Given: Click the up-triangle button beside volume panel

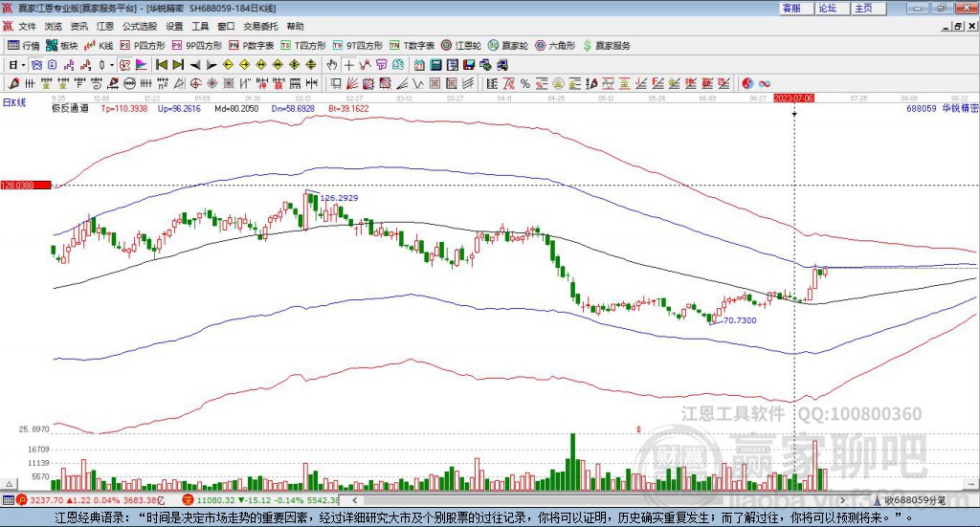Looking at the screenshot, I should tap(9, 485).
